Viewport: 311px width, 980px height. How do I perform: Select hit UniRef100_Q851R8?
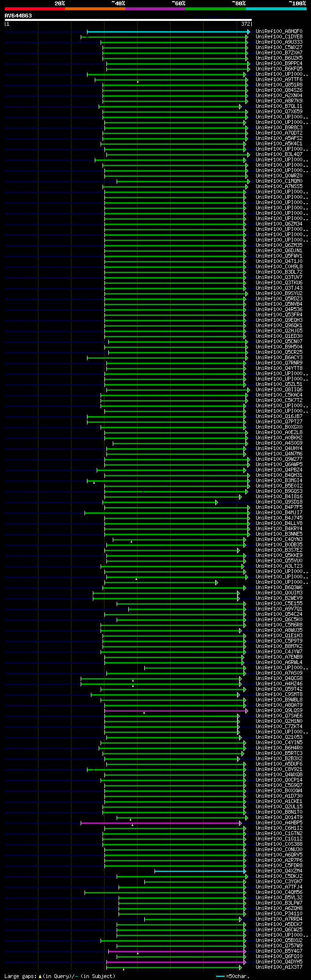279,85
